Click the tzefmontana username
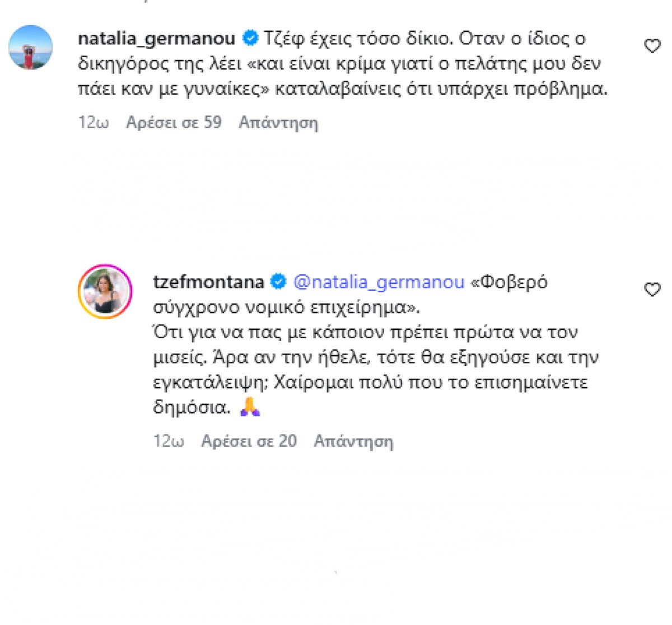 click(x=209, y=282)
